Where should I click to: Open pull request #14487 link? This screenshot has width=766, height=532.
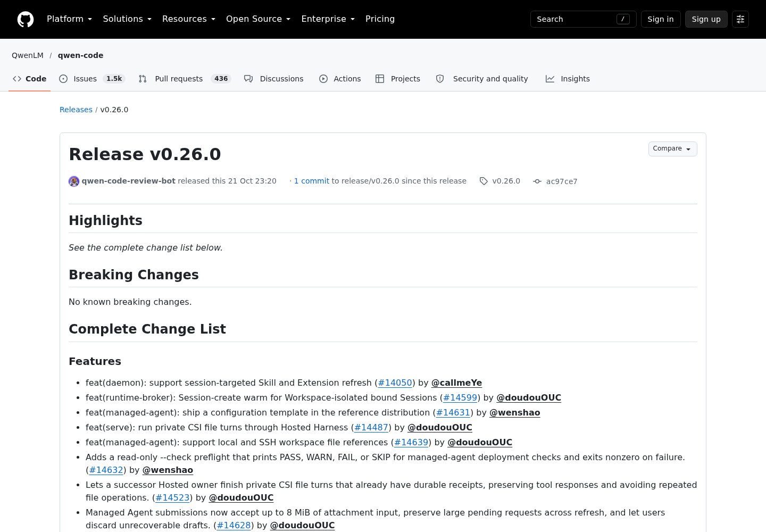tap(371, 428)
